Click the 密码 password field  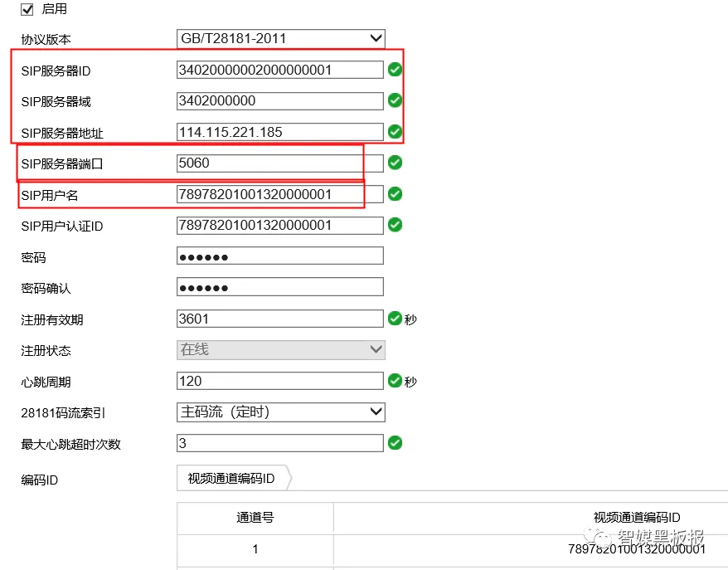pos(280,256)
